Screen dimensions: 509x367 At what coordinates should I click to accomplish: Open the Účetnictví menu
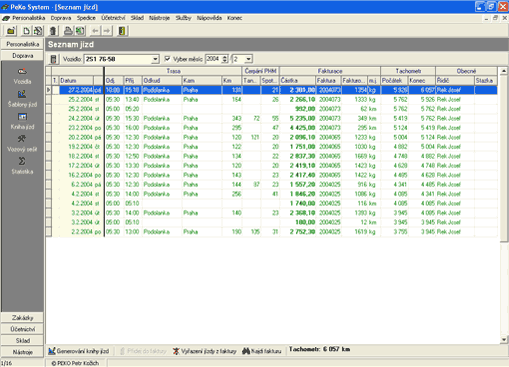click(113, 18)
